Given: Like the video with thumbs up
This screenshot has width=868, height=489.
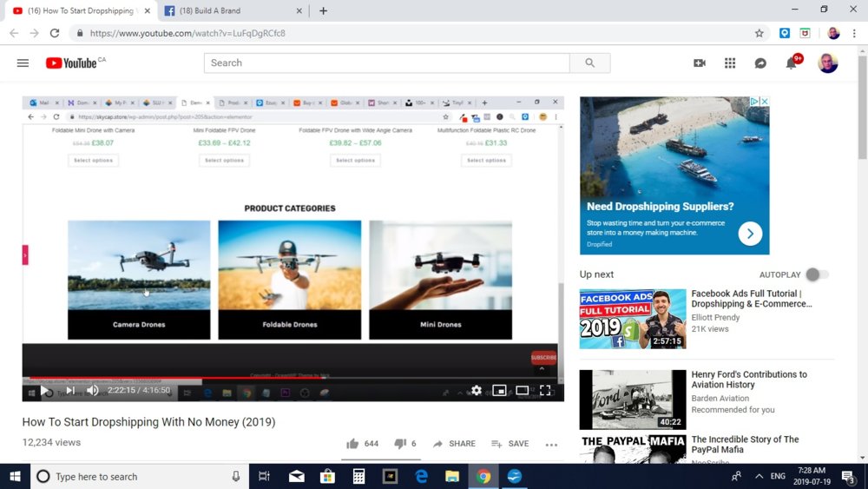Looking at the screenshot, I should coord(352,444).
